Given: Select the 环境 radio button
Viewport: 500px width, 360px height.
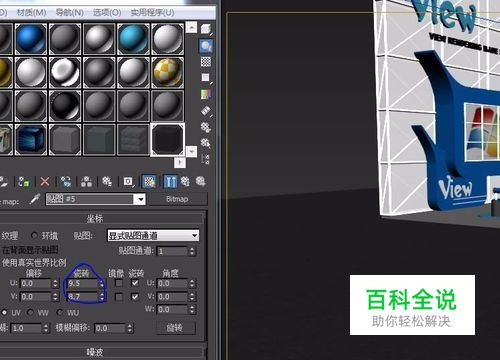Looking at the screenshot, I should pos(34,235).
